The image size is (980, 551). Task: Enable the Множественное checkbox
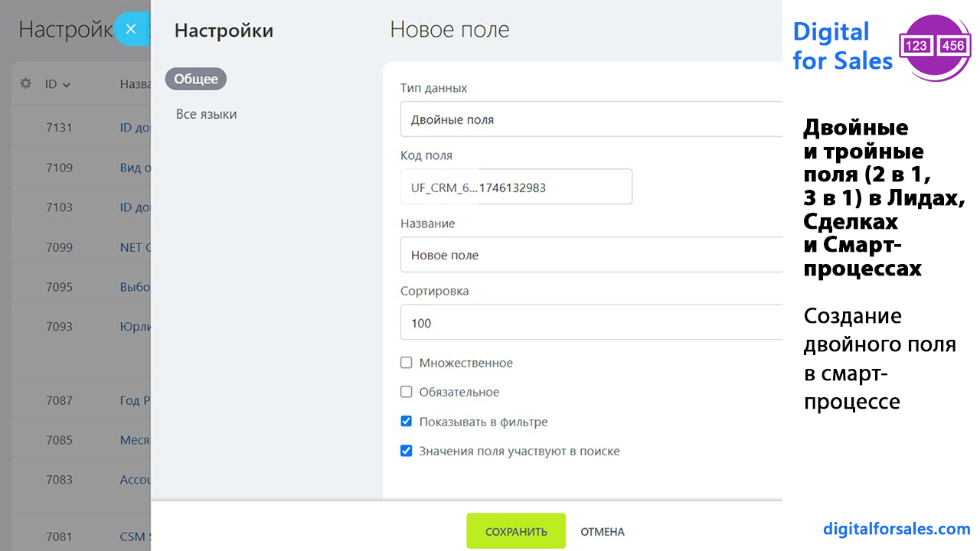(x=407, y=363)
